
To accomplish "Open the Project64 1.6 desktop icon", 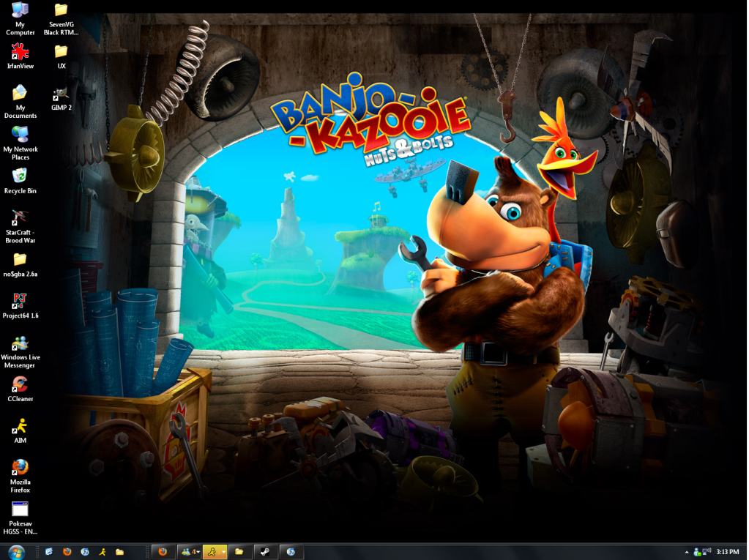I will [20, 302].
